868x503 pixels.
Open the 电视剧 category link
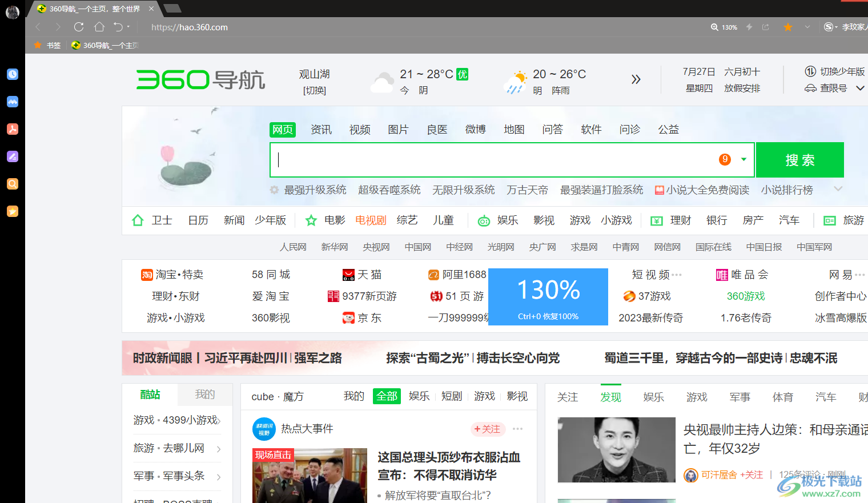pos(371,220)
